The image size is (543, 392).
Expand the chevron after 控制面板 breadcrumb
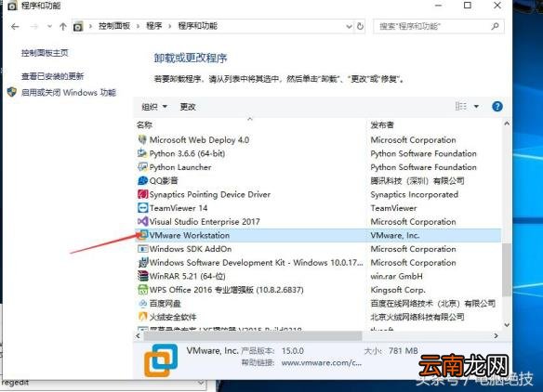point(139,26)
